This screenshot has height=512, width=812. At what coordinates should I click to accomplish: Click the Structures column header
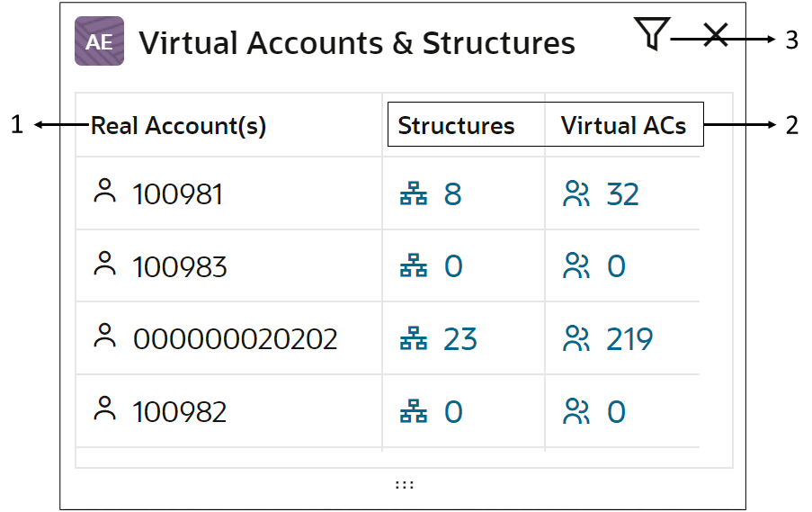click(456, 125)
